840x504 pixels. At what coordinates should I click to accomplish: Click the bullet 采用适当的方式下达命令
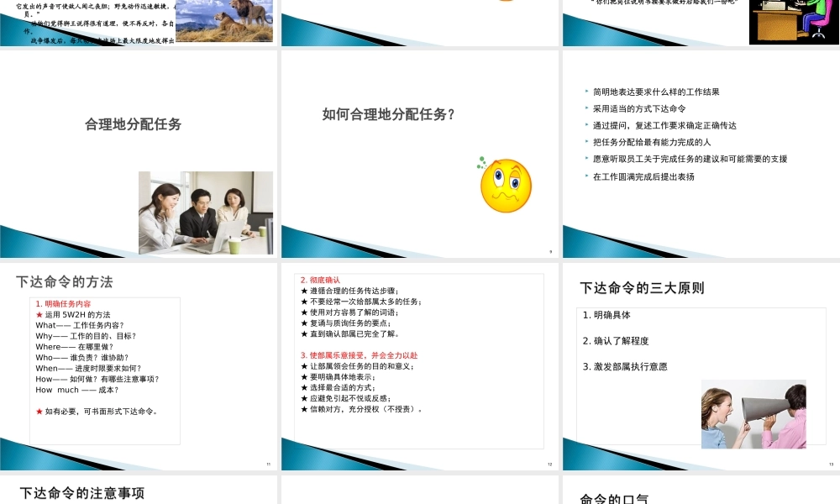tap(639, 108)
